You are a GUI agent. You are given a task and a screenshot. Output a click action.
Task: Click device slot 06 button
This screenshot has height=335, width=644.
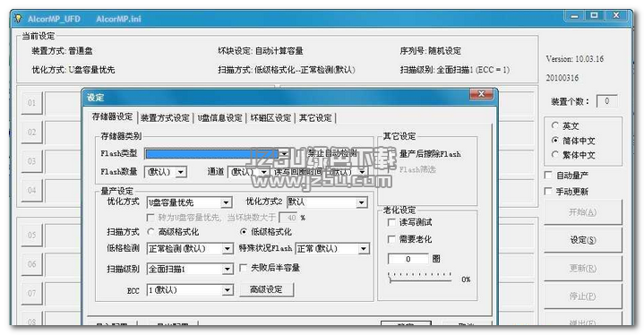coord(31,264)
